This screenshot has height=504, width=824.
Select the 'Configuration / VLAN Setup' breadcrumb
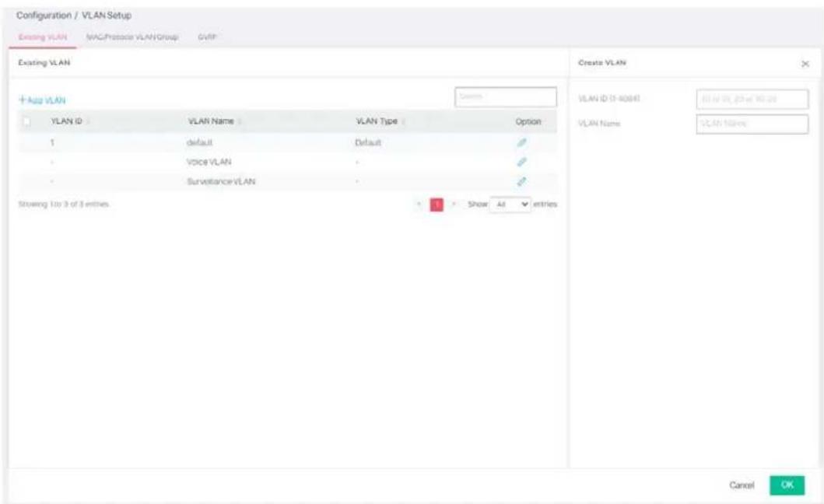tap(74, 16)
